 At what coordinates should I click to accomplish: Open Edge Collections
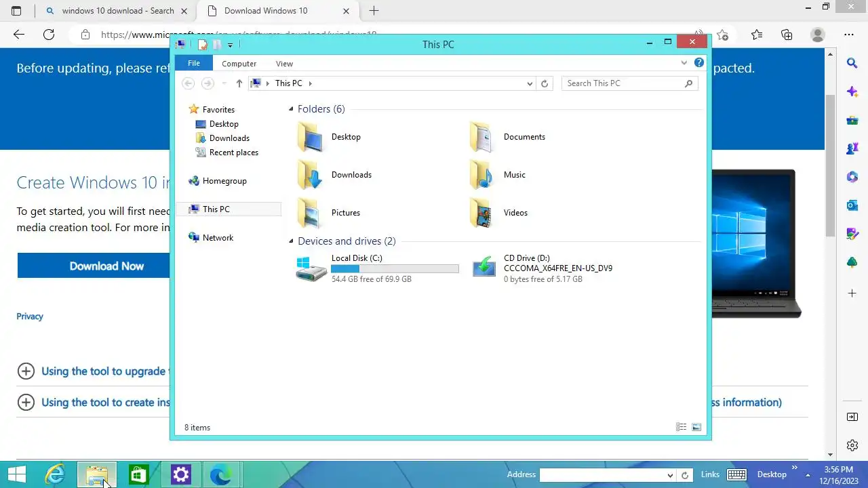click(787, 35)
